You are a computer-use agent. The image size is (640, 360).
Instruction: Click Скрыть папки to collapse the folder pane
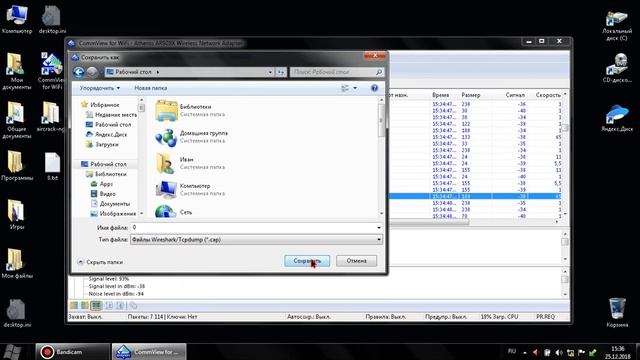pos(100,262)
